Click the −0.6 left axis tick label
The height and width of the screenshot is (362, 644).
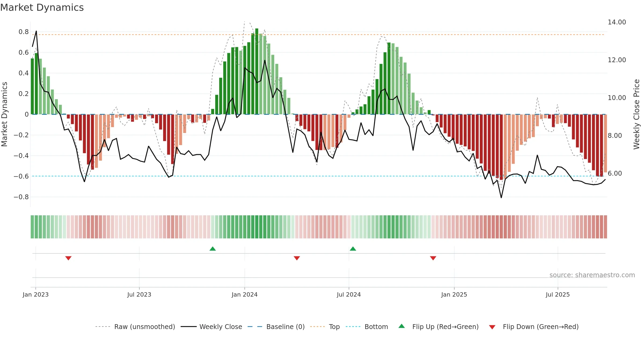21,176
